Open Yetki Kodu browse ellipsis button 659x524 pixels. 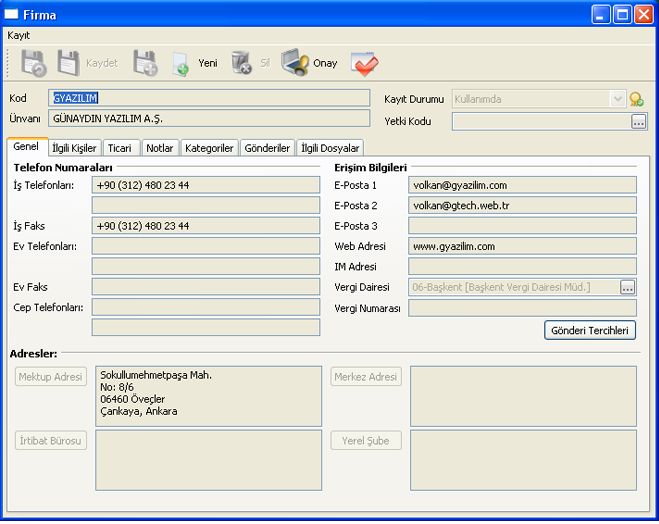(x=639, y=122)
